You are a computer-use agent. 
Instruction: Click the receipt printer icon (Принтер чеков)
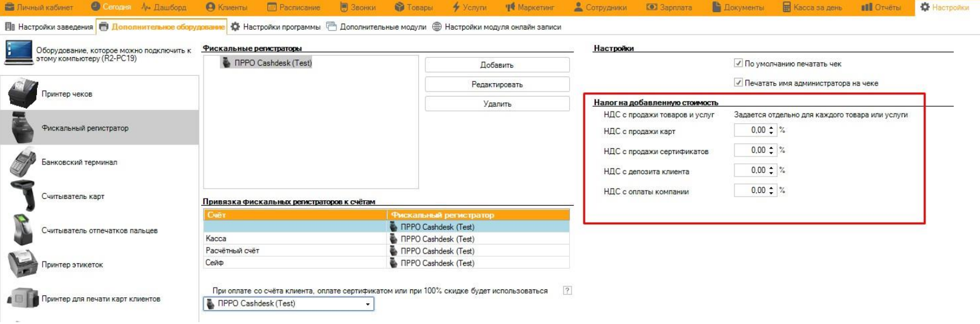point(23,93)
